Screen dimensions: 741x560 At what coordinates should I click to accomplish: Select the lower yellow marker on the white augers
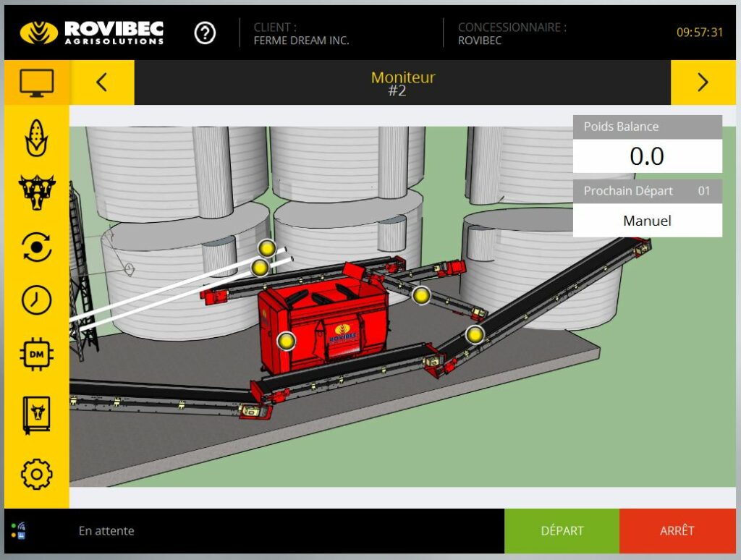260,268
